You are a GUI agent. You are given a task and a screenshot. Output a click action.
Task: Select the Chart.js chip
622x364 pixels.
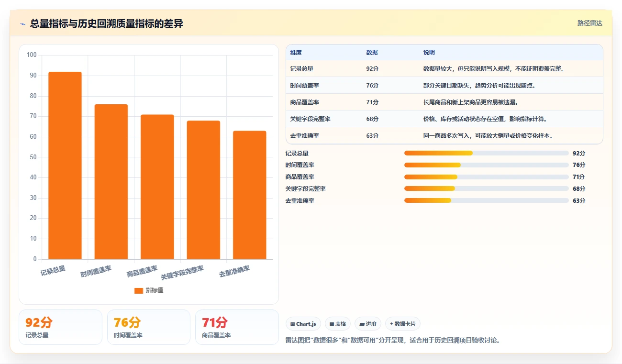click(x=303, y=324)
